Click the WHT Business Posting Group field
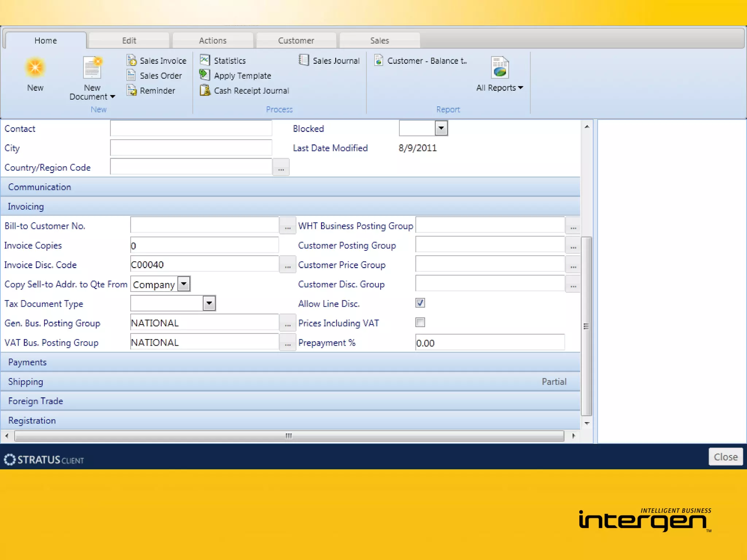This screenshot has height=560, width=747. [x=490, y=226]
